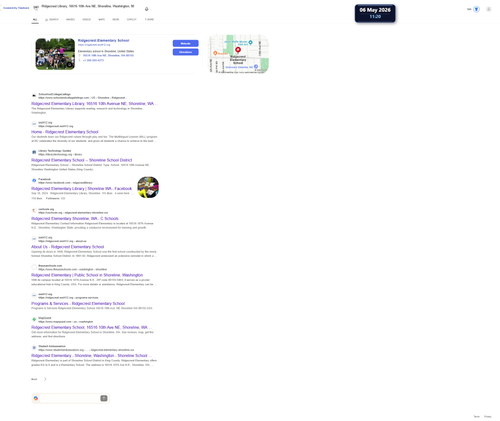The image size is (500, 421).
Task: Click the school phone number link
Action: coord(93,60)
